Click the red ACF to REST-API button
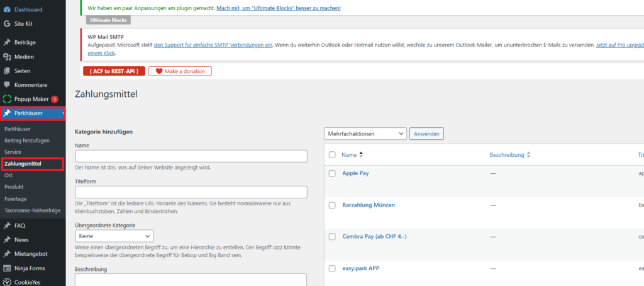The width and height of the screenshot is (644, 286). pyautogui.click(x=114, y=71)
